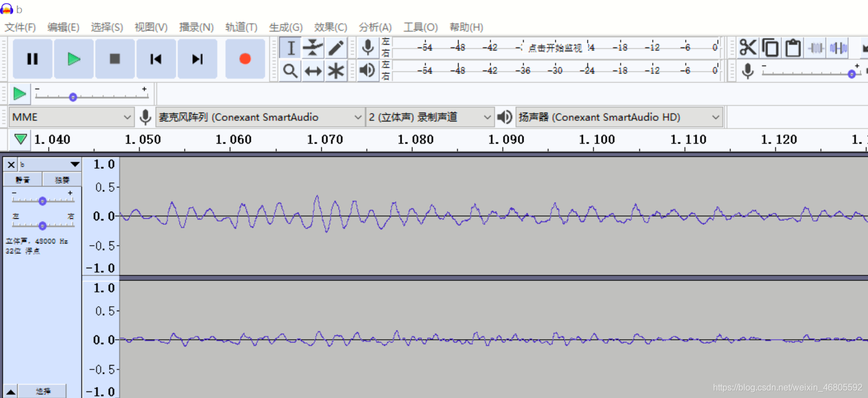Open the 工具(O) menu
Screen dimensions: 868x398
(420, 27)
